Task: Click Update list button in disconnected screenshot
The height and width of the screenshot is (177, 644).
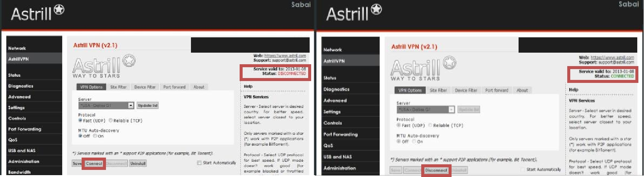Action: coord(148,106)
